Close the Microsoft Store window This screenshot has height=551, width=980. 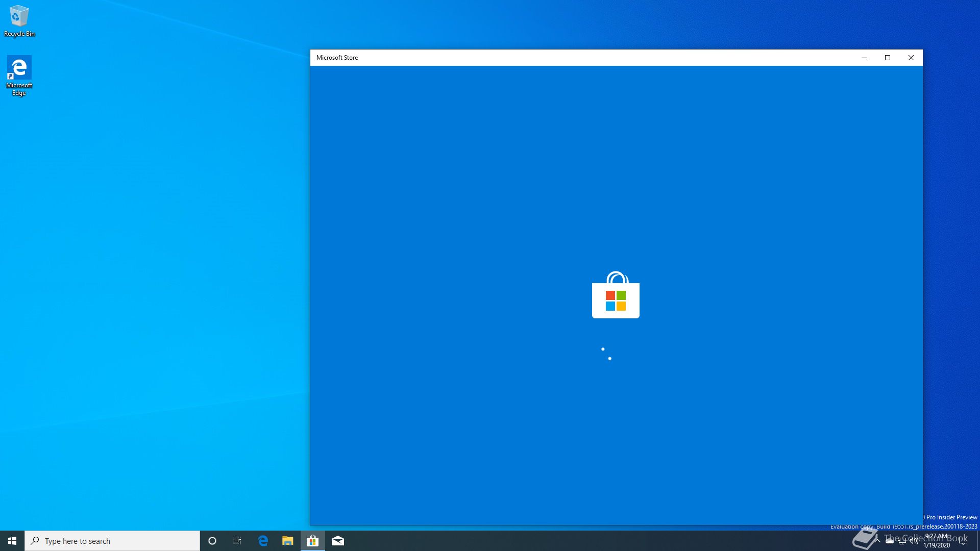tap(911, 58)
